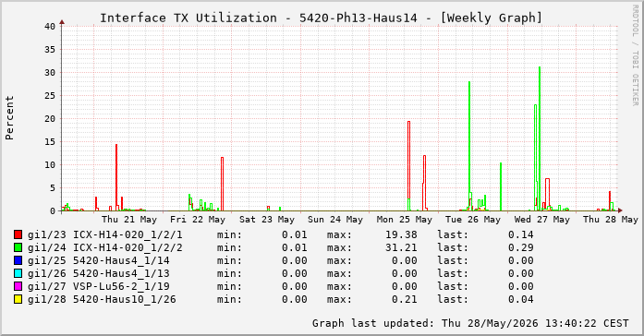Click the tallest green spike on Wed 27 May
This screenshot has height=336, width=644.
click(540, 138)
